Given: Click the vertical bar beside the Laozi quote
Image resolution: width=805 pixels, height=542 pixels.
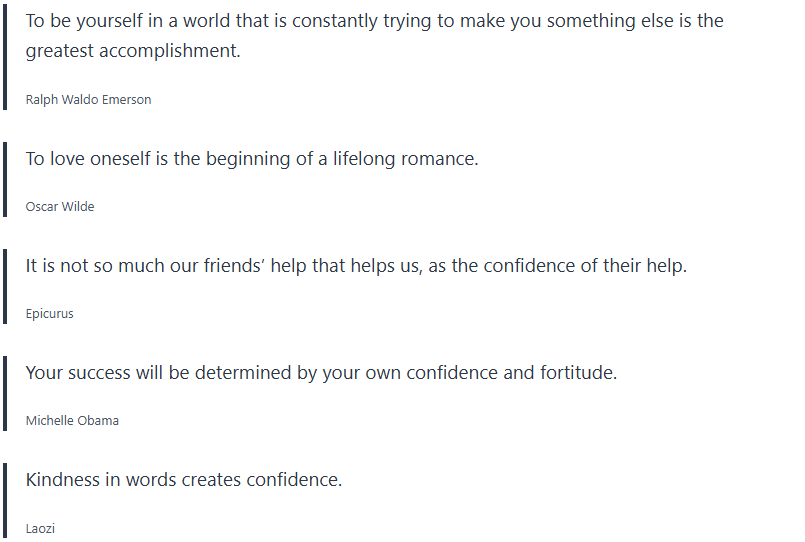Looking at the screenshot, I should [x=5, y=501].
